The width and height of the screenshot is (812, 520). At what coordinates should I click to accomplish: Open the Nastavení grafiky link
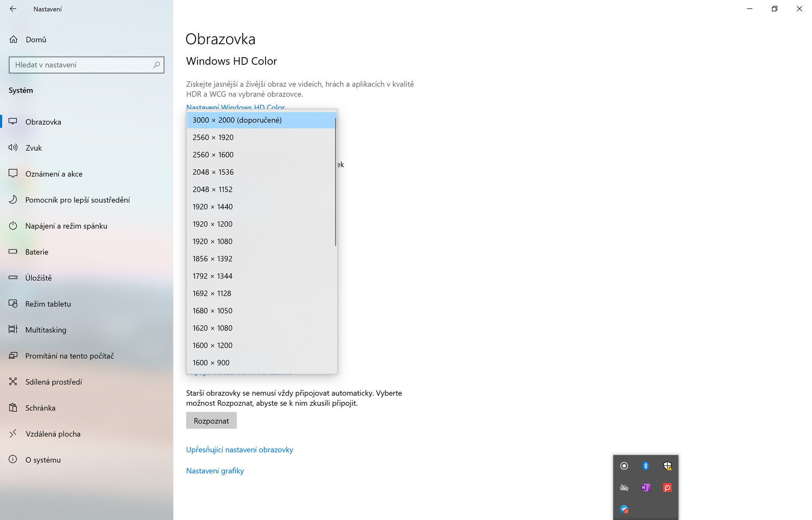(215, 471)
